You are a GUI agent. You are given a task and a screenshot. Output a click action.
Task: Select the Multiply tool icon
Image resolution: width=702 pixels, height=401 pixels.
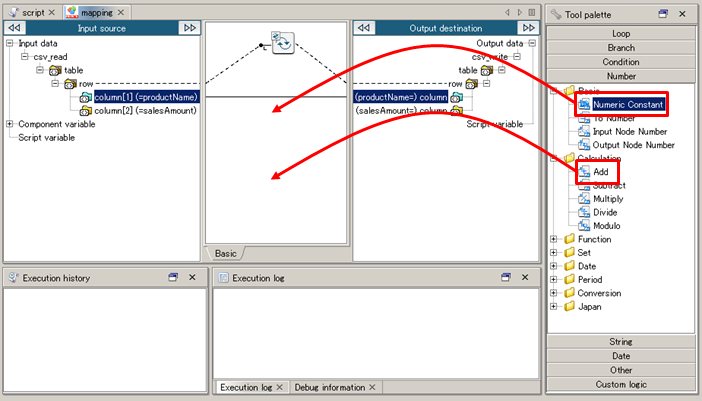pyautogui.click(x=584, y=199)
